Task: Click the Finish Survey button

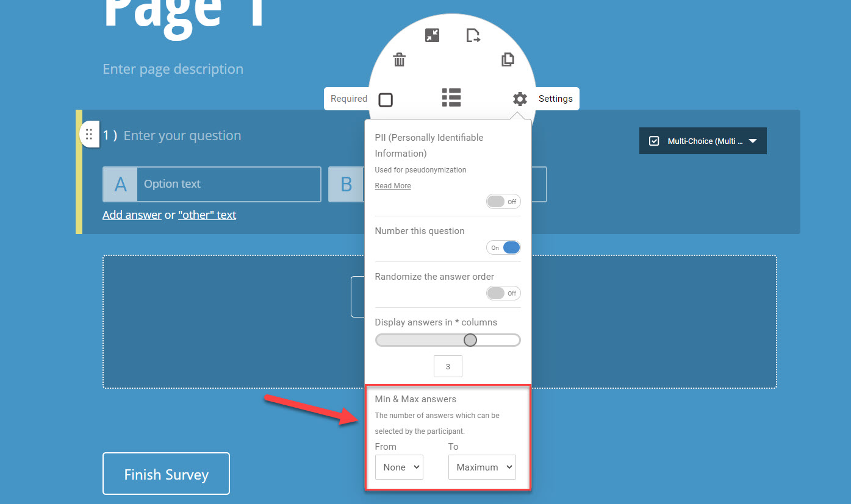Action: [x=166, y=473]
